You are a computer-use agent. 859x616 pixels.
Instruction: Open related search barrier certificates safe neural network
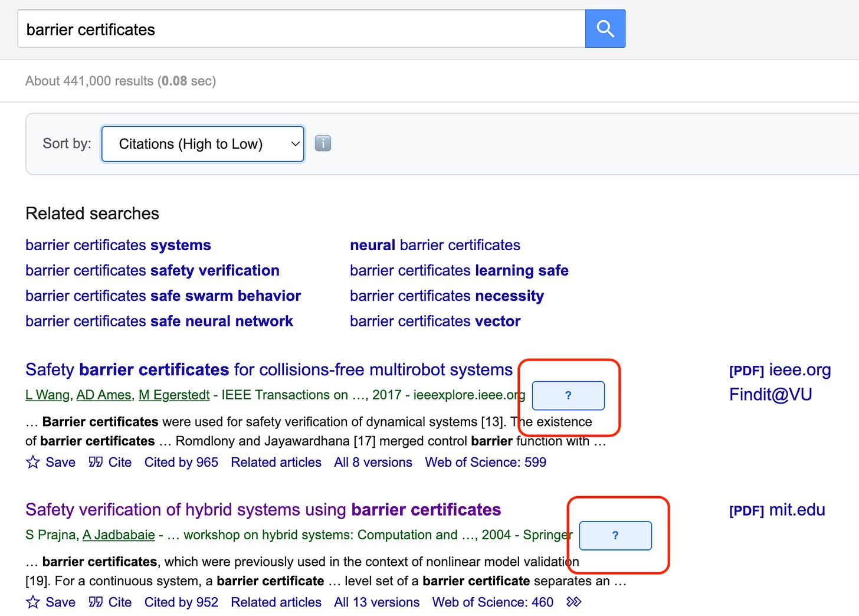[x=159, y=321]
